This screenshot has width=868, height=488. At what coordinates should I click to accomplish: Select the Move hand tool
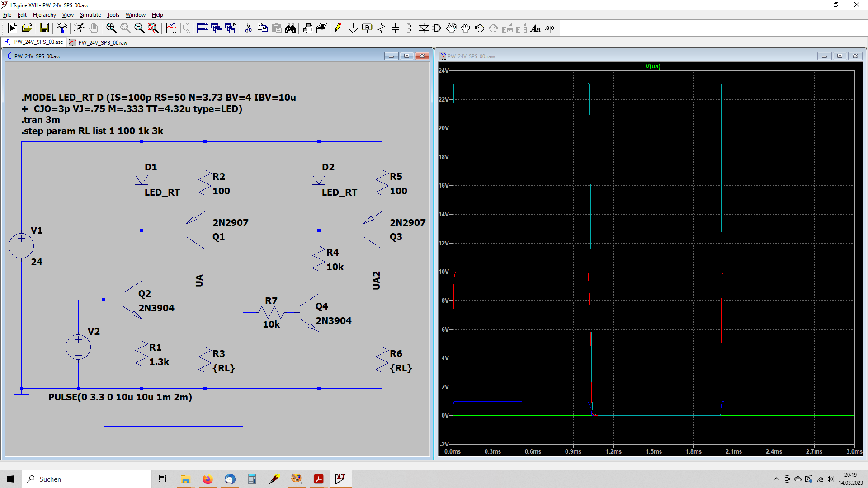452,28
